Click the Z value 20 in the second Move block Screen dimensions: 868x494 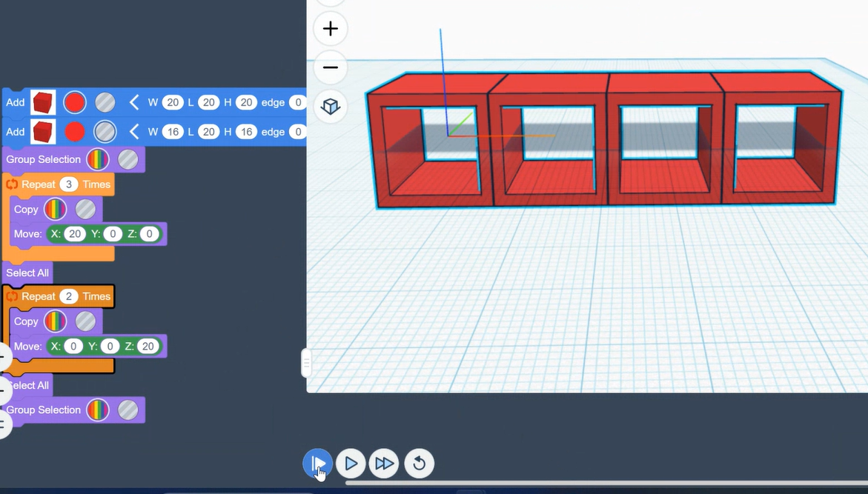click(148, 346)
